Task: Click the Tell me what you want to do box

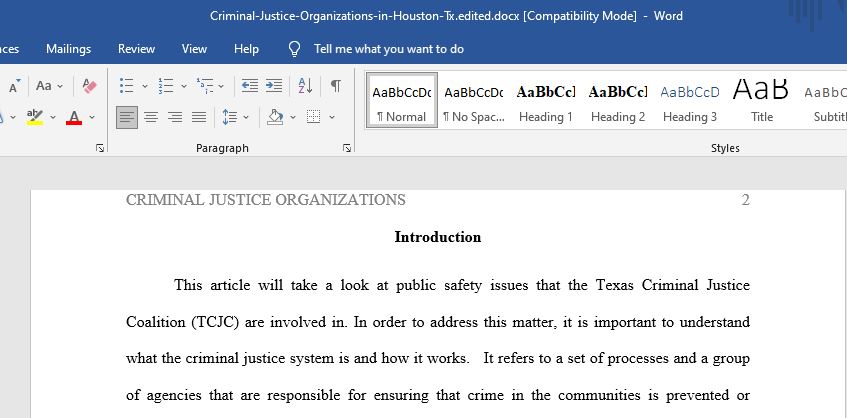Action: click(x=389, y=49)
